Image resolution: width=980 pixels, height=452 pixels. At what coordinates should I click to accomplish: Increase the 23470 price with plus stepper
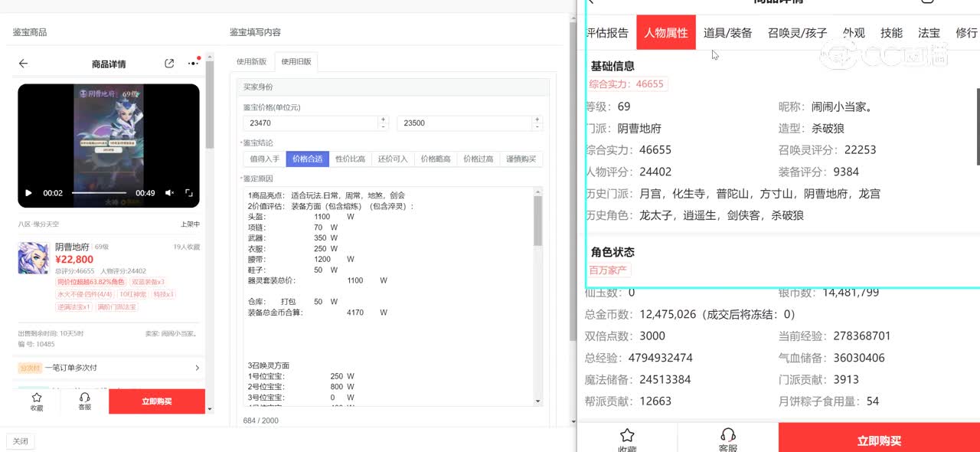(x=383, y=120)
